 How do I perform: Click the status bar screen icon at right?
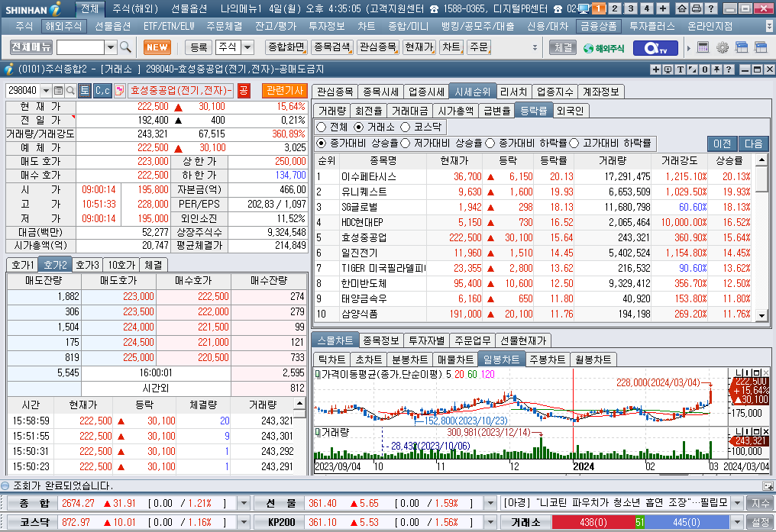point(768,486)
